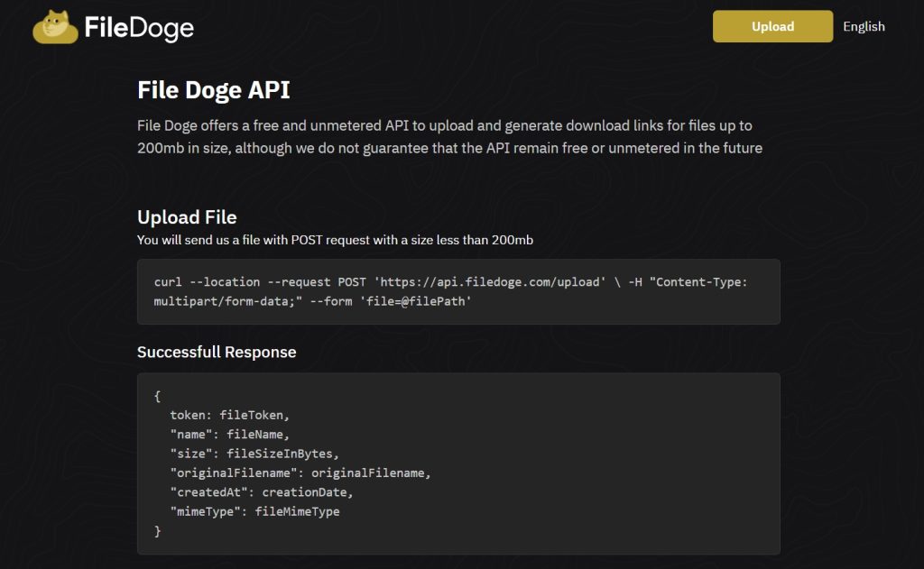This screenshot has height=569, width=924.
Task: Click the "originalFilename" response line
Action: (300, 473)
